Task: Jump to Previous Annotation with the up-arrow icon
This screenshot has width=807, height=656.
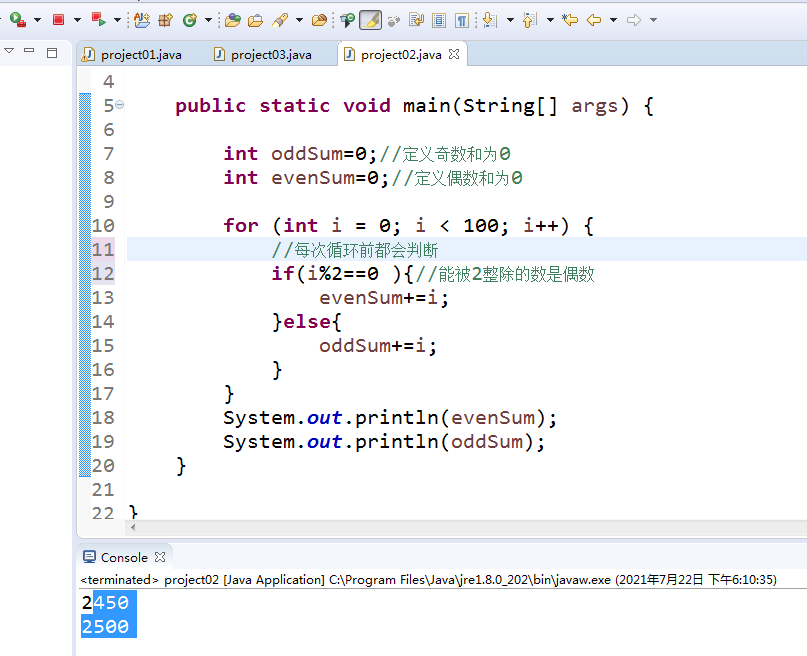Action: point(529,17)
